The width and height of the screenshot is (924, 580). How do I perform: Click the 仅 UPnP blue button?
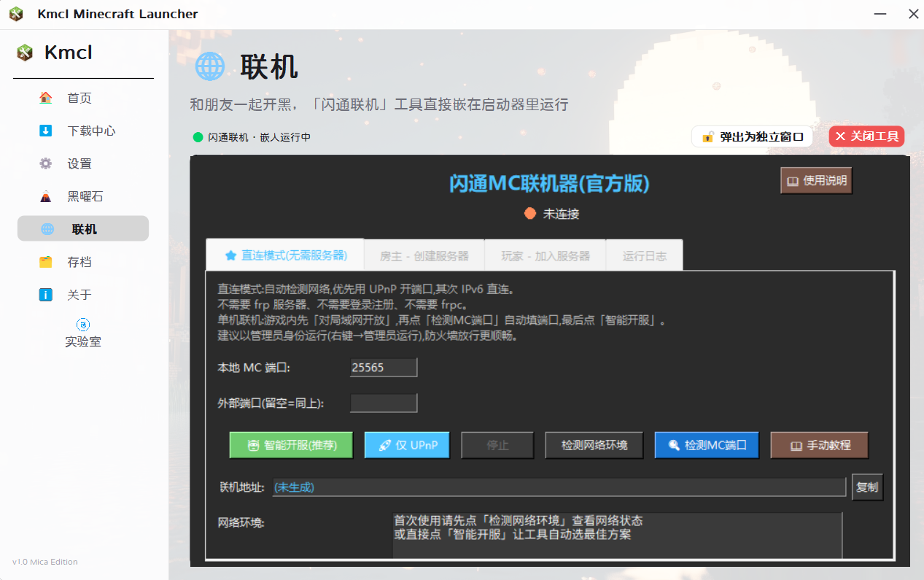coord(407,445)
